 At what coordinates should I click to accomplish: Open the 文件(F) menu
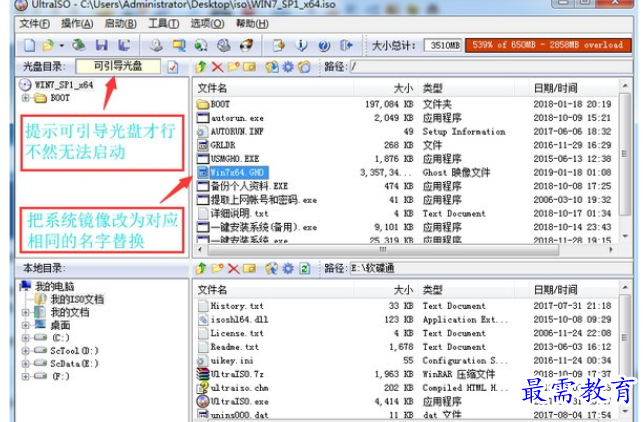coord(35,24)
